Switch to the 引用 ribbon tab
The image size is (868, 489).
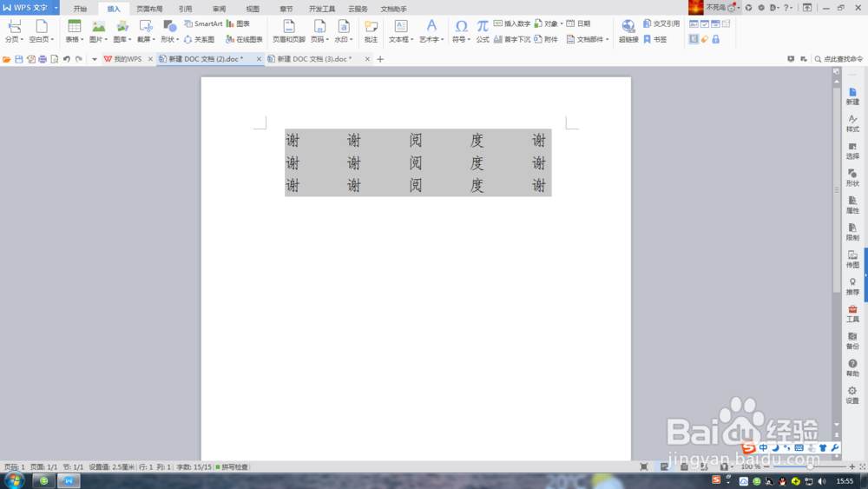point(185,9)
